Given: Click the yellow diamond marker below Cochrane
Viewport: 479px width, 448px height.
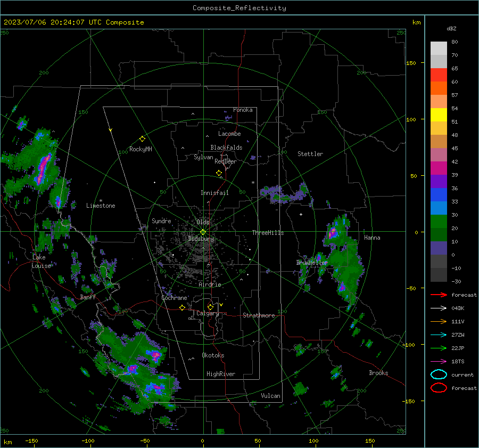Looking at the screenshot, I should [183, 307].
